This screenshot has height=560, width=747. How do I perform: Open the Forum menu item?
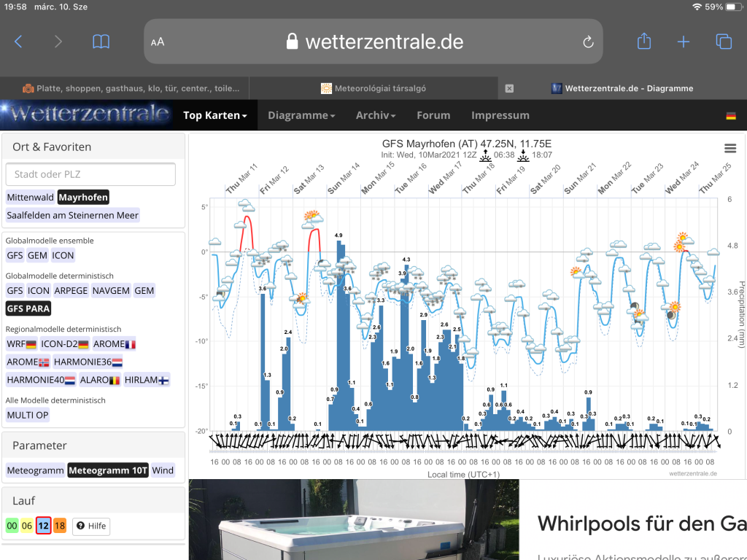click(433, 115)
